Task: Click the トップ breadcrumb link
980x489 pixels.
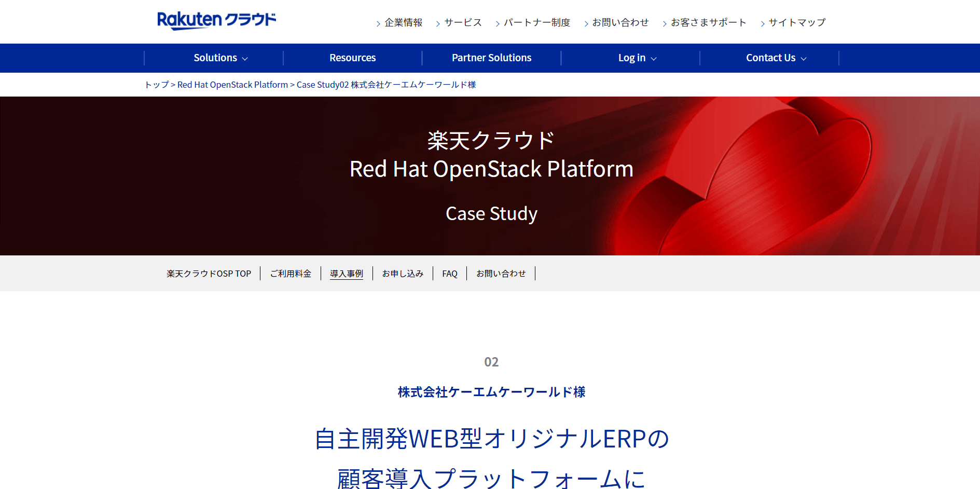Action: coord(157,85)
